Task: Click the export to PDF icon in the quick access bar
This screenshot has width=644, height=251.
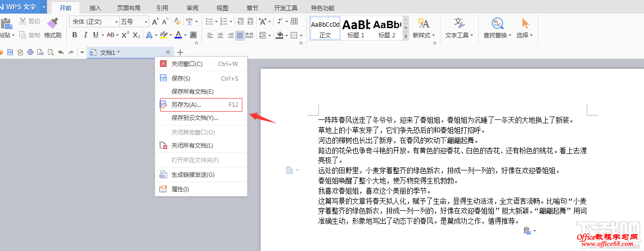Action: coord(20,52)
